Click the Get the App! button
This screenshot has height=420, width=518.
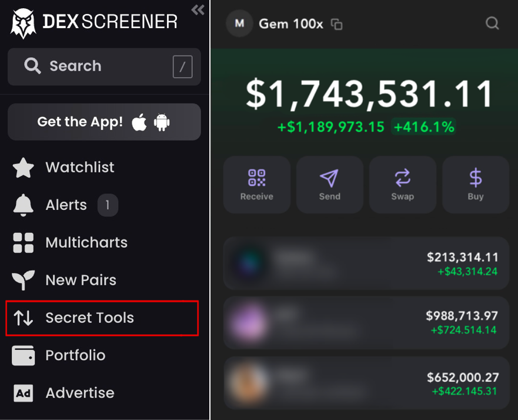point(104,122)
